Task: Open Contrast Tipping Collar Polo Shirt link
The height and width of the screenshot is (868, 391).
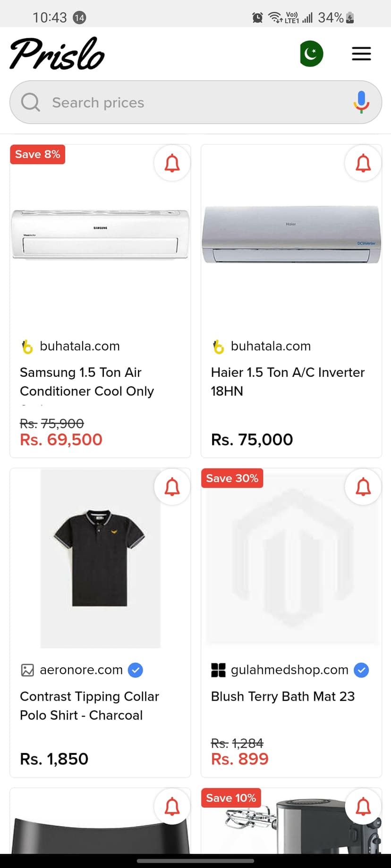Action: pyautogui.click(x=89, y=706)
